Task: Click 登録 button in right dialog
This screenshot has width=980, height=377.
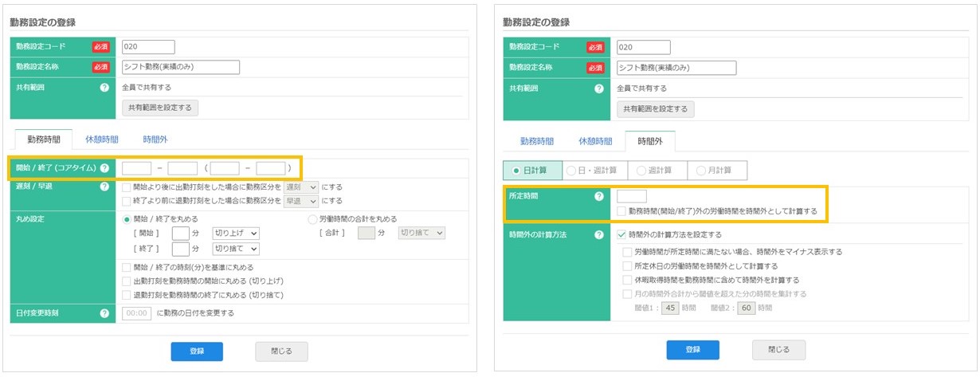Action: click(692, 350)
